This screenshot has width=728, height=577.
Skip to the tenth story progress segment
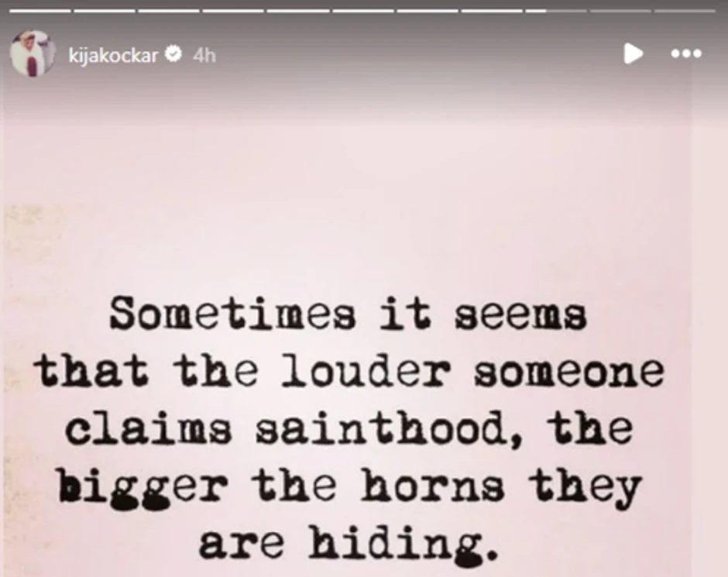click(x=621, y=10)
